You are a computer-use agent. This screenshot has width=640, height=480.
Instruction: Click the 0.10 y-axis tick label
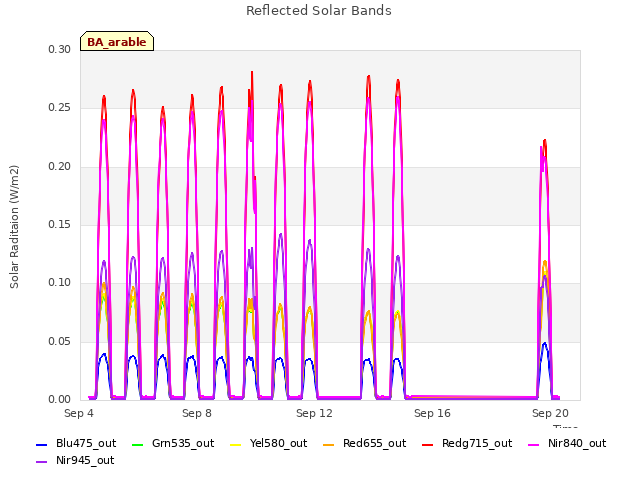[60, 282]
